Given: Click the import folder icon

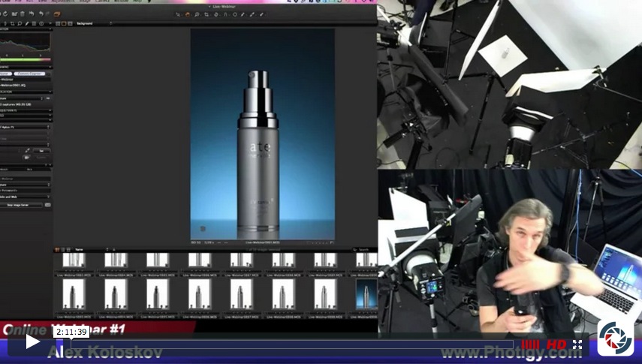Looking at the screenshot, I should coord(14,14).
